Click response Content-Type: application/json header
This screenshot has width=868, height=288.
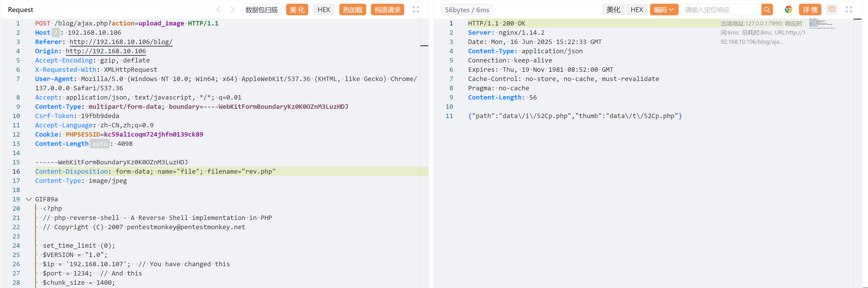tap(525, 51)
